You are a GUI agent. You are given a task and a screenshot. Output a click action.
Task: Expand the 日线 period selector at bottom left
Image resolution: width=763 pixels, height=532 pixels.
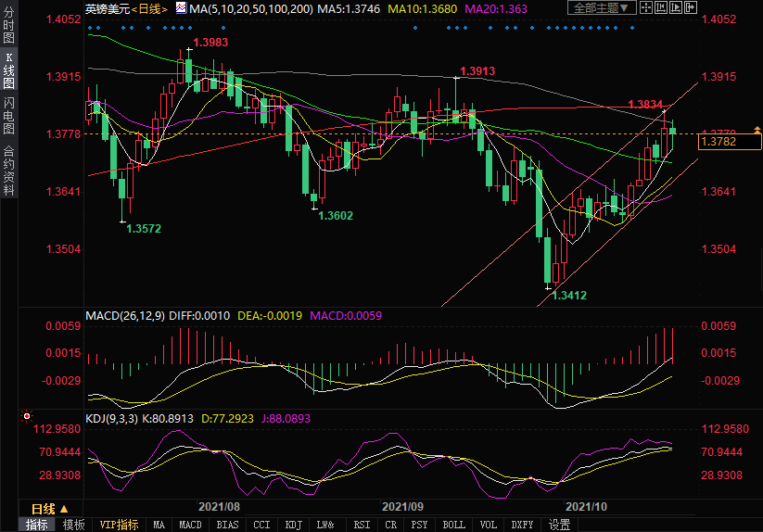click(x=50, y=508)
